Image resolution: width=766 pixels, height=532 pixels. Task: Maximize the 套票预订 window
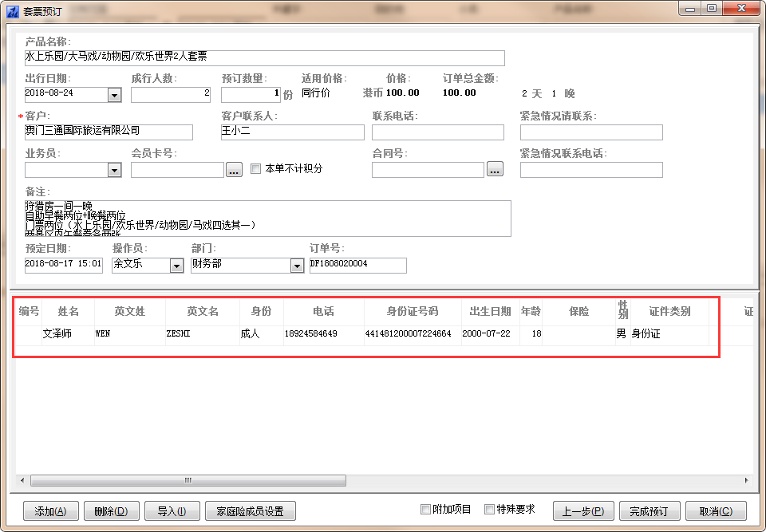click(712, 9)
